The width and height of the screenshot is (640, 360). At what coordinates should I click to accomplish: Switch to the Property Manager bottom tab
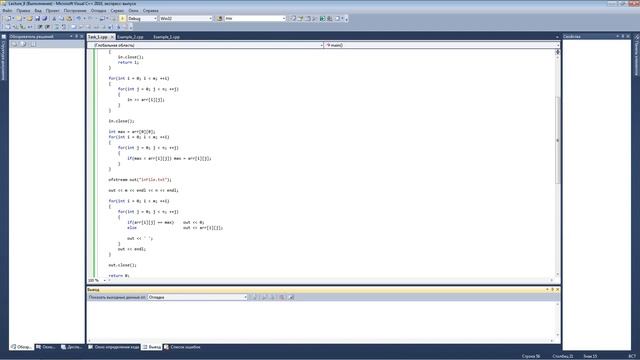tap(72, 347)
